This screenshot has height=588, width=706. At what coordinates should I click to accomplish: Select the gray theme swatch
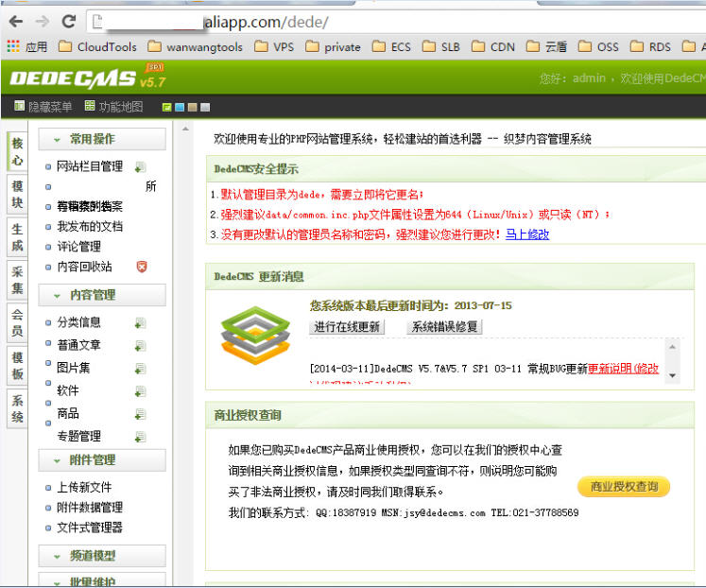(205, 107)
